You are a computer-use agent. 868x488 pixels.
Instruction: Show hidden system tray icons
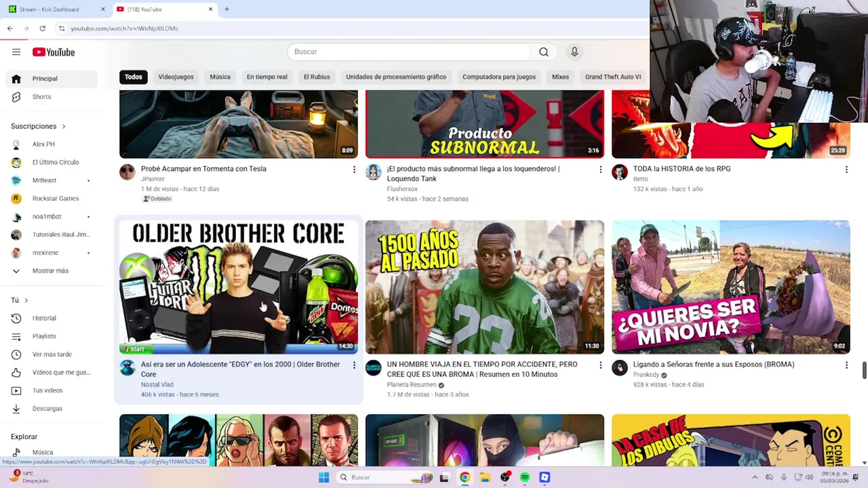pyautogui.click(x=755, y=477)
